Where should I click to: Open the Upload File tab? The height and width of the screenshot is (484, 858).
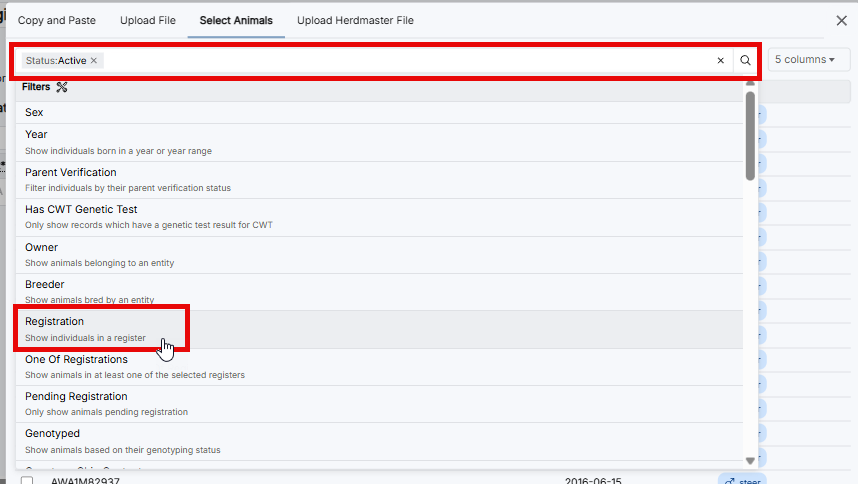[148, 20]
